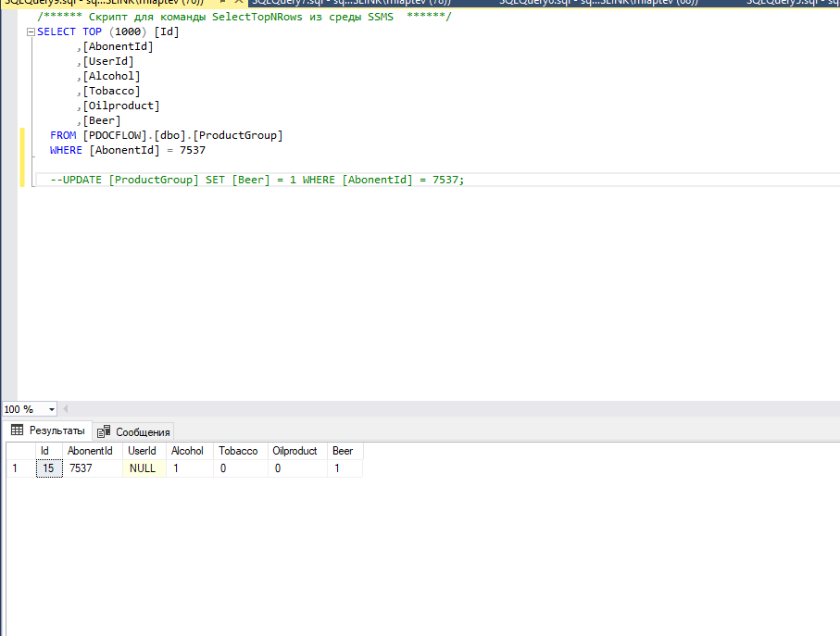Select the Id cell with value 15
This screenshot has width=840, height=636.
tap(49, 468)
